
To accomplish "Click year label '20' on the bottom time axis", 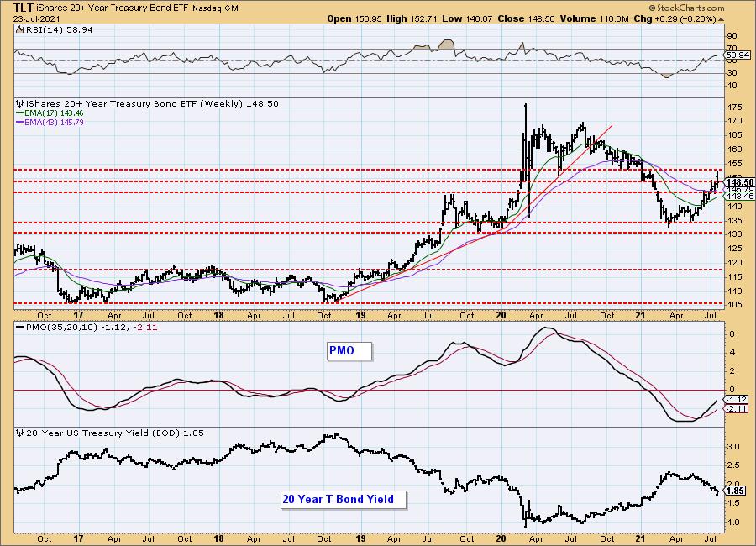I will [501, 539].
